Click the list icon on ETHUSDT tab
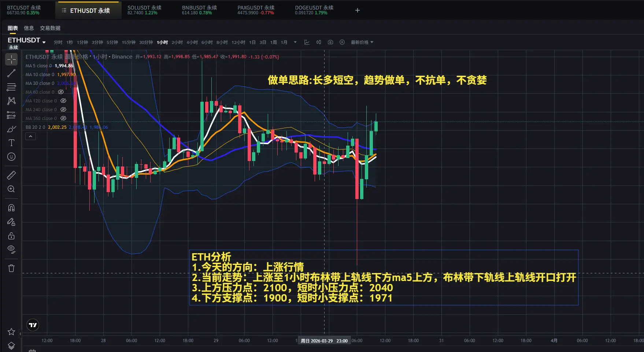Image resolution: width=644 pixels, height=352 pixels. tap(64, 11)
